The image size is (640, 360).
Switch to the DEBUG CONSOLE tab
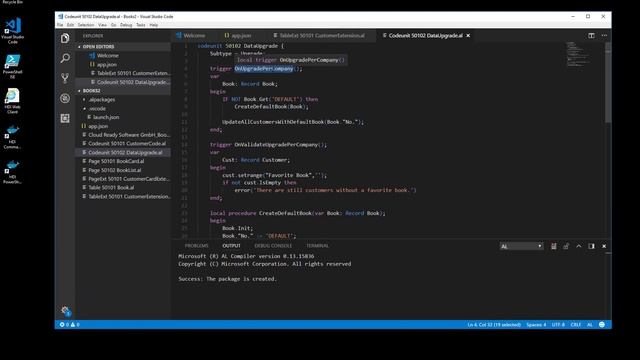pos(273,246)
